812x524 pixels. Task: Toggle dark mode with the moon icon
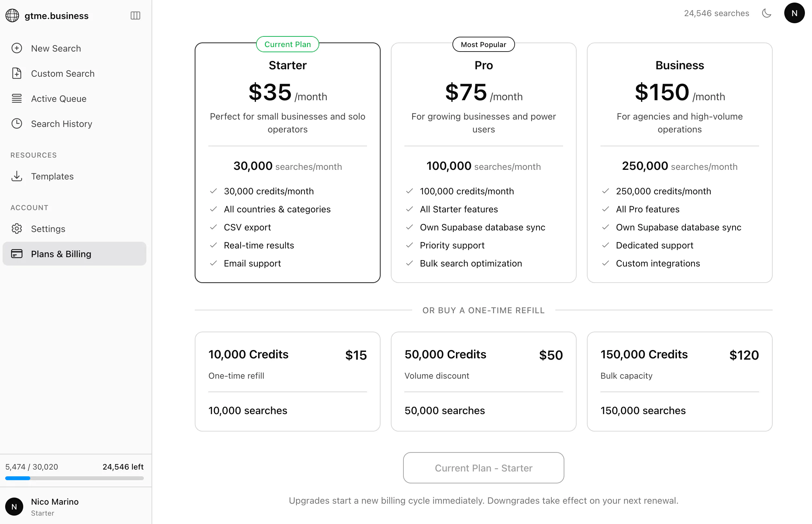tap(767, 13)
